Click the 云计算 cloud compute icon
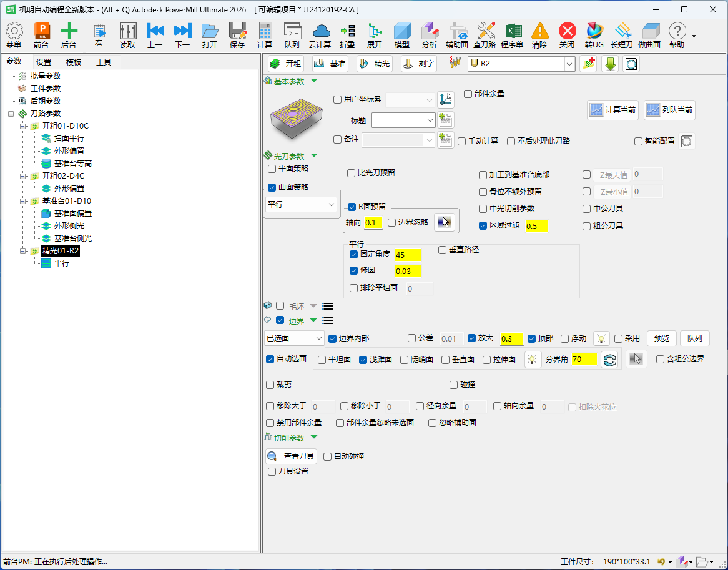Viewport: 728px width, 570px height. [x=320, y=32]
